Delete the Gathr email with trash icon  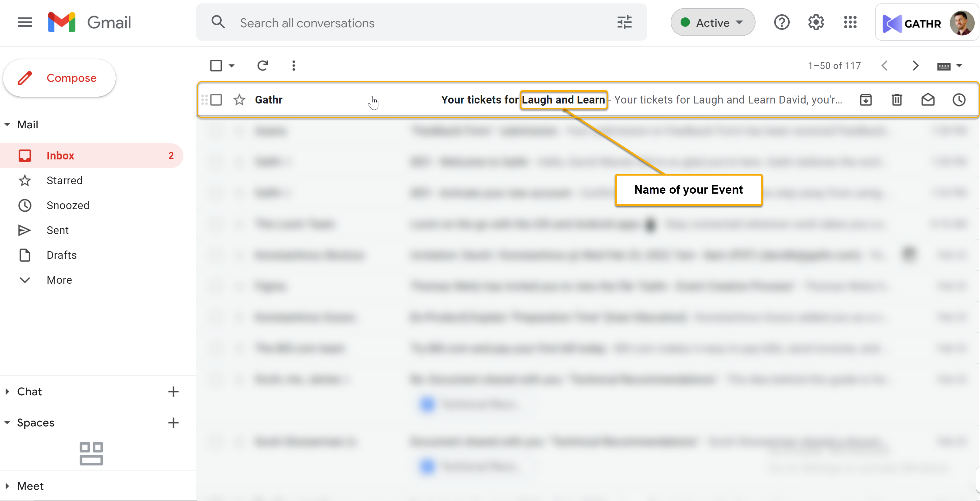tap(897, 100)
